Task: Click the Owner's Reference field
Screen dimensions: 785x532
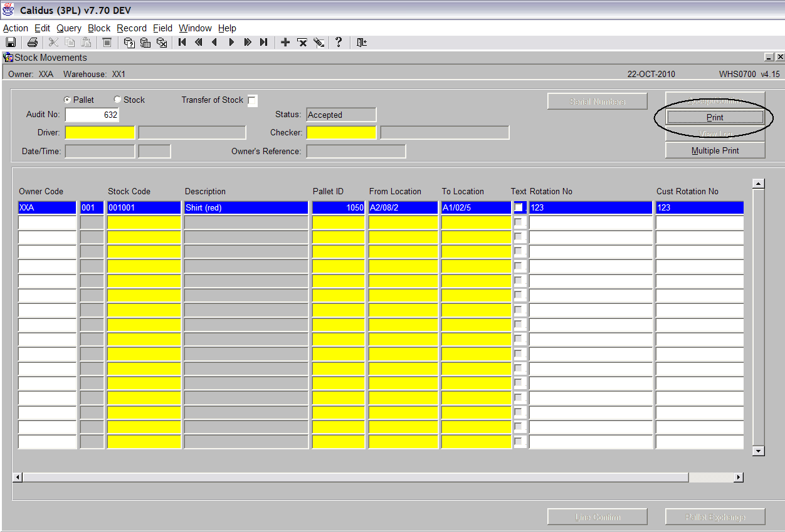Action: point(356,151)
